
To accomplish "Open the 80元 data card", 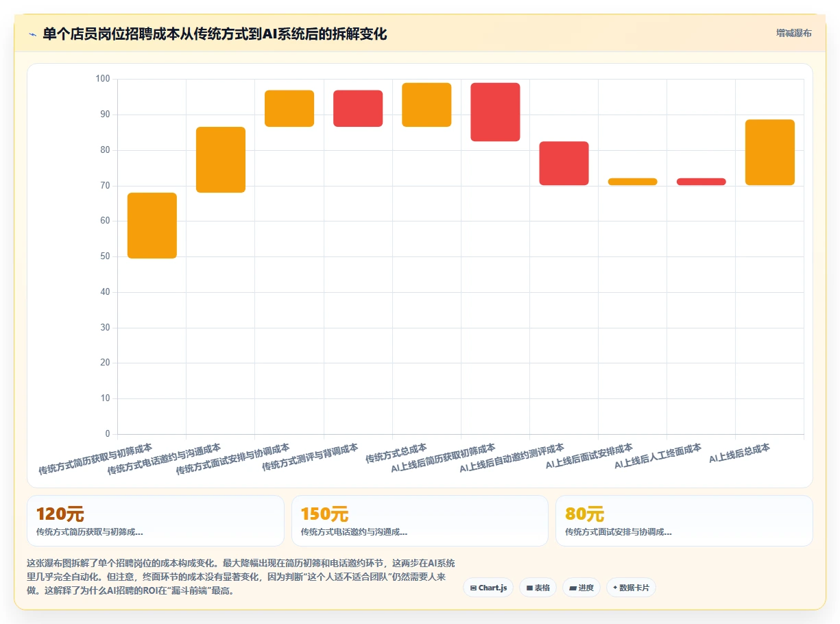I will click(684, 521).
